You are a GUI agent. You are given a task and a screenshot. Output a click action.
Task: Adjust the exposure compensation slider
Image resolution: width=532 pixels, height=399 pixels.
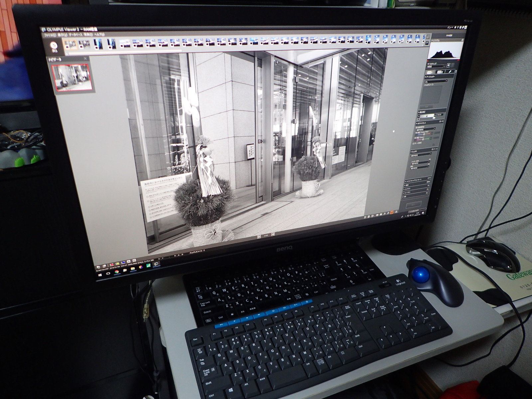coord(427,116)
